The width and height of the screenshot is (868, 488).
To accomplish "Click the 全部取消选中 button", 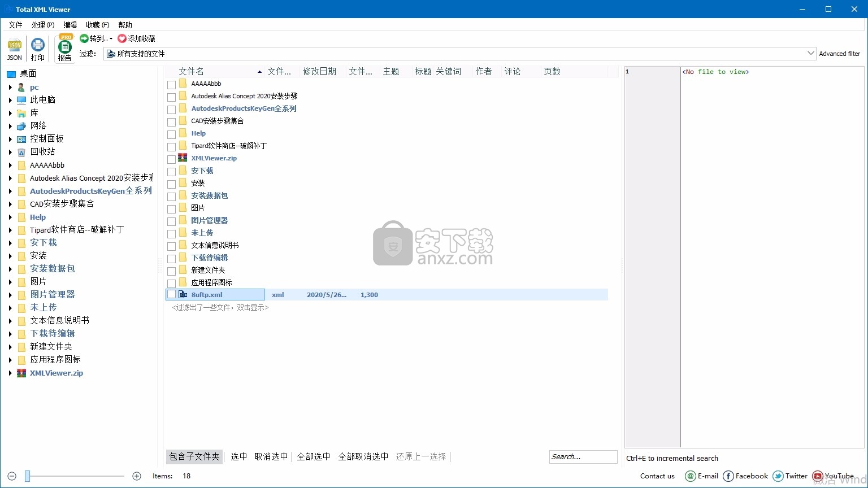I will (x=363, y=456).
